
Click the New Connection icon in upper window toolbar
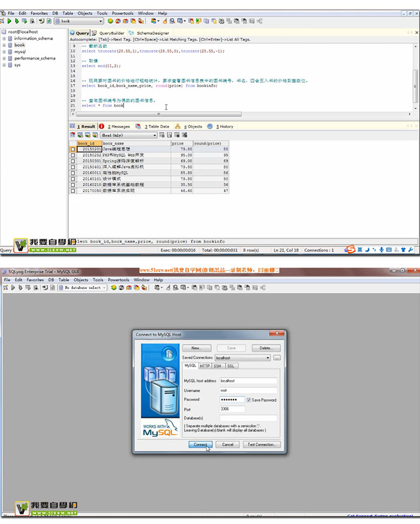click(2, 21)
